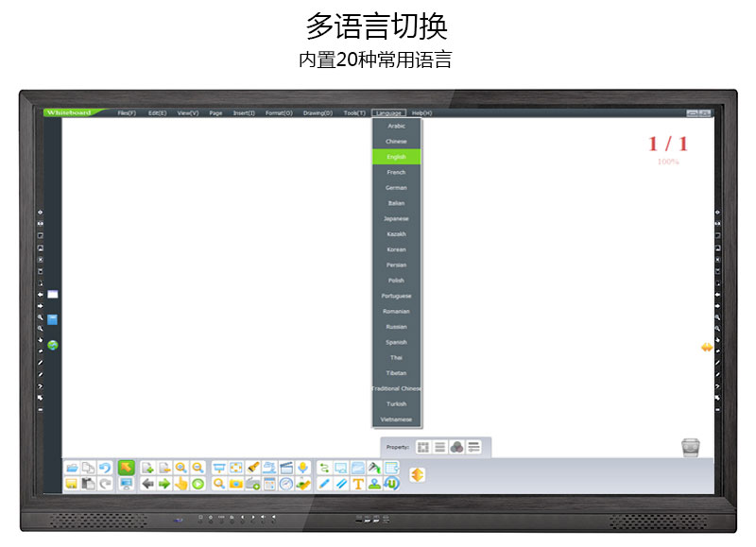Click orange double-arrow on right edge
Viewport: 756px width, 547px height.
coord(706,348)
